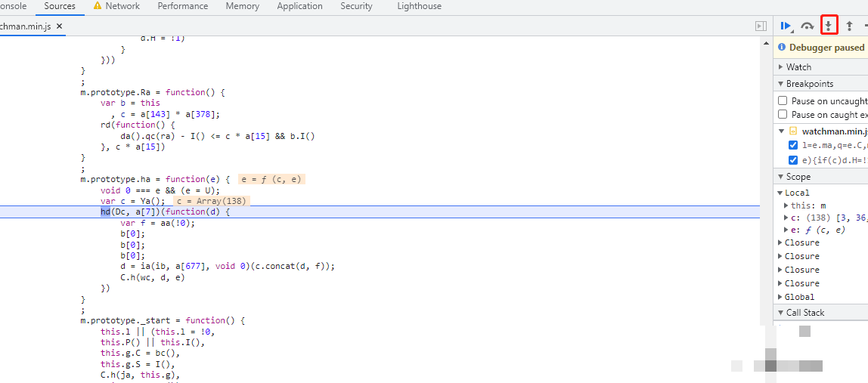
Task: Expand the Global scope entry
Action: pos(780,297)
